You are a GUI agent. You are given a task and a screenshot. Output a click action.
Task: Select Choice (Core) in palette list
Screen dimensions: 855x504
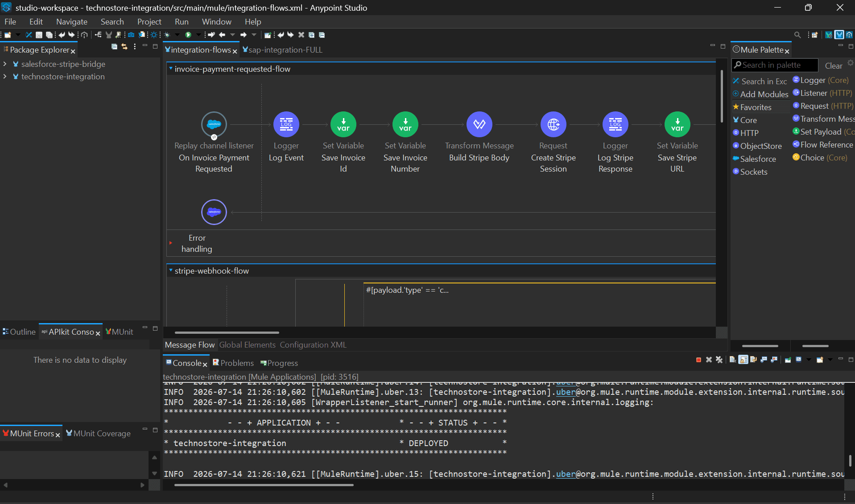[820, 157]
